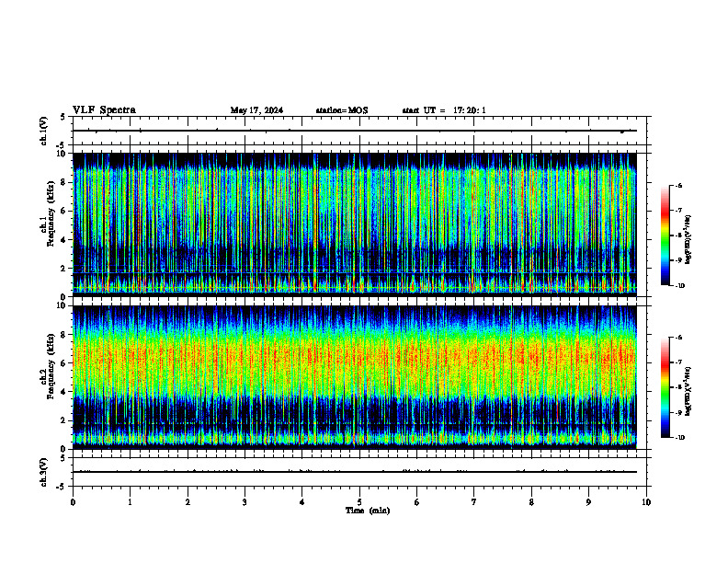Click the 'VLF Spectra' title text
The height and width of the screenshot is (563, 728).
(x=104, y=110)
